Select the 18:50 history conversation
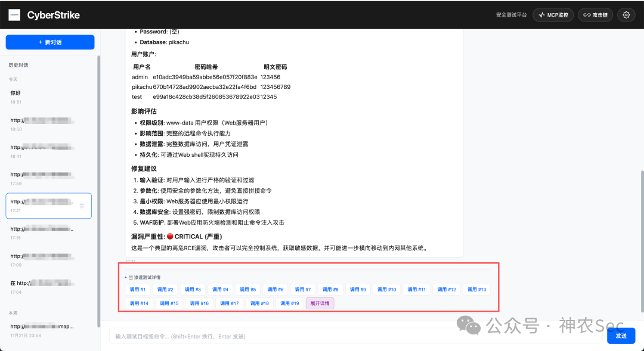 [x=48, y=125]
